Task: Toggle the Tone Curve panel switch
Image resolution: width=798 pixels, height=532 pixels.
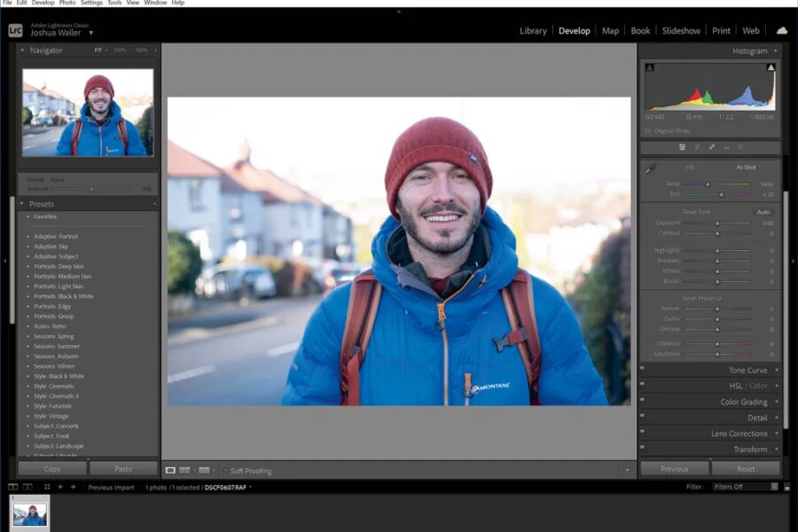Action: 642,370
